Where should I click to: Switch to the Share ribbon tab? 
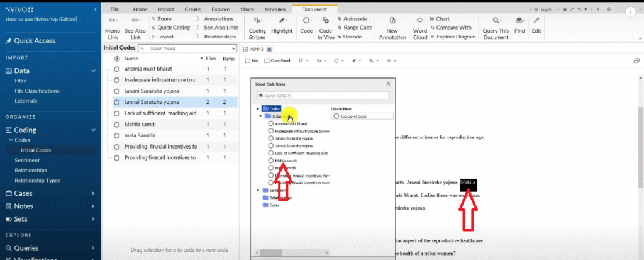click(x=247, y=9)
